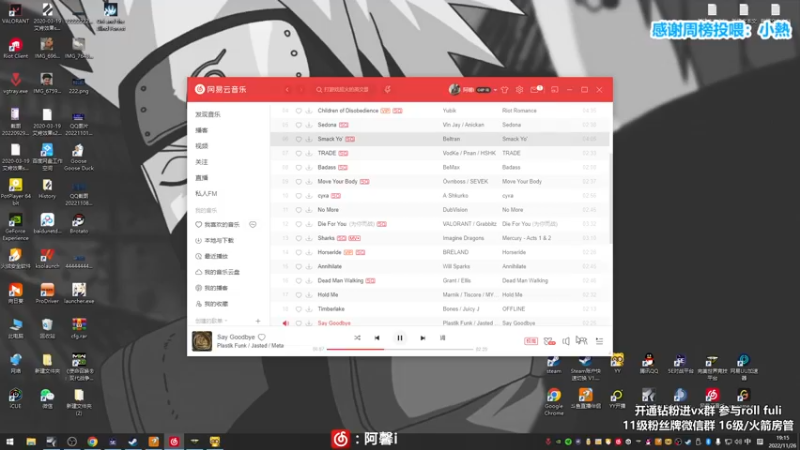Open the user avatar profile
This screenshot has height=450, width=800.
click(454, 89)
